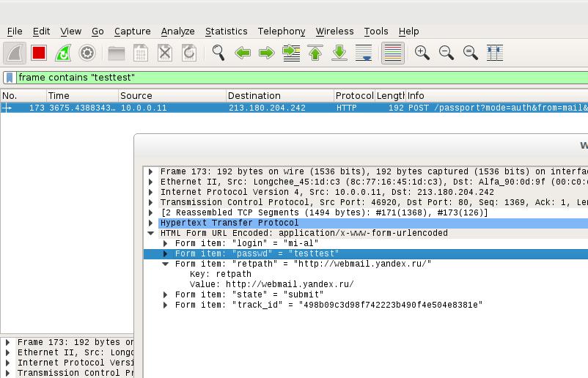
Task: Expand the Hypertext Transfer Protocol section
Action: [151, 223]
